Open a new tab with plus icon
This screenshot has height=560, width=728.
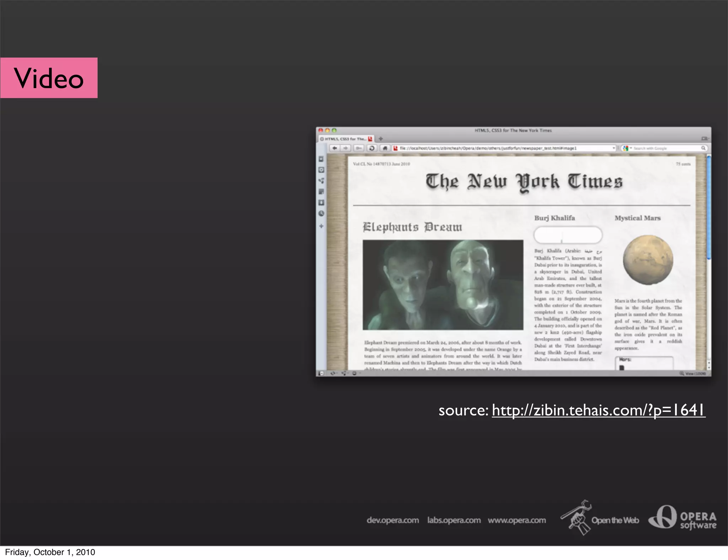[x=380, y=139]
